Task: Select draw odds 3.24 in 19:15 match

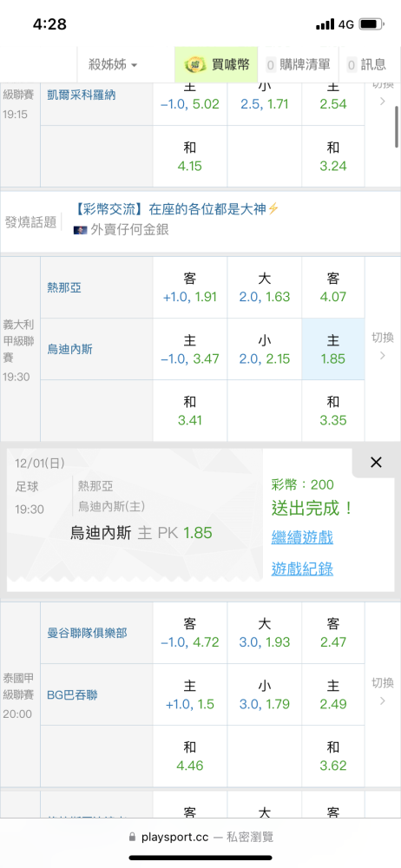Action: click(333, 156)
